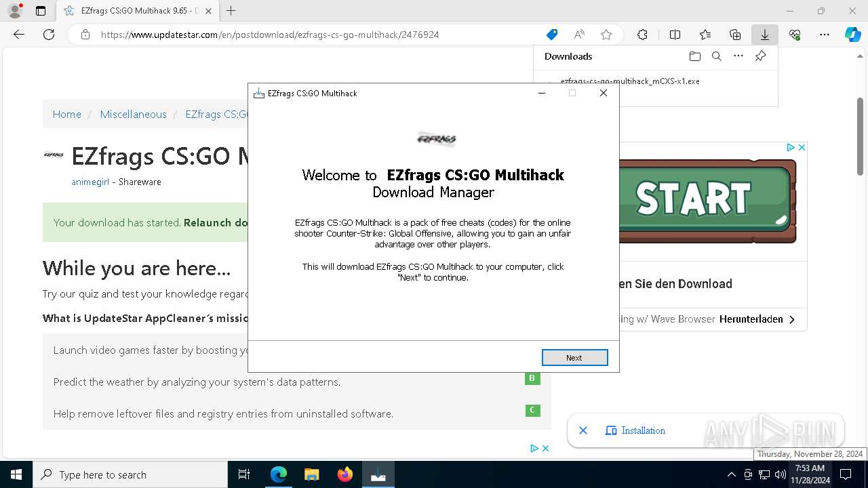Open downloads folder from Downloads panel

pos(694,56)
